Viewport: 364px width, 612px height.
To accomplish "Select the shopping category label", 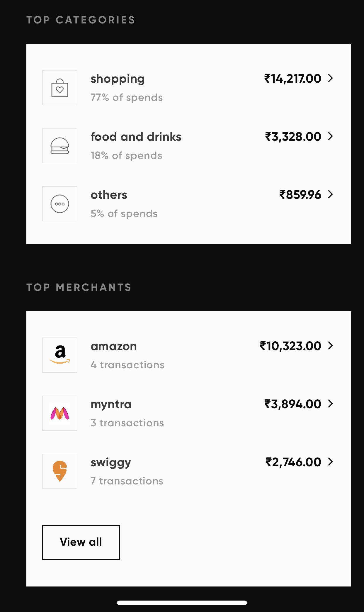I will 118,79.
